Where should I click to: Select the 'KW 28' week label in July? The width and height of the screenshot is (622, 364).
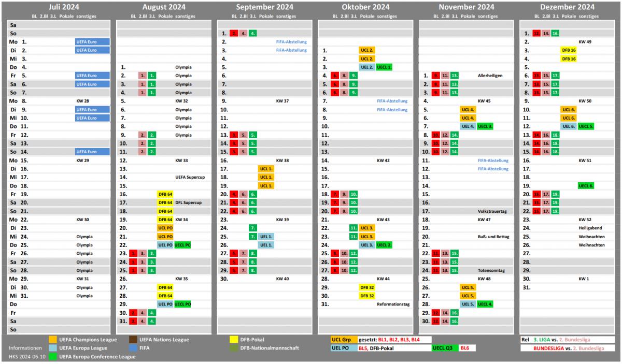(83, 101)
